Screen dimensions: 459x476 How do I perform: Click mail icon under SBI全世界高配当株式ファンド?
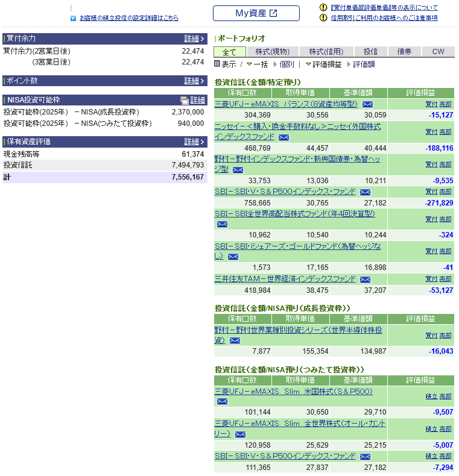pos(222,224)
